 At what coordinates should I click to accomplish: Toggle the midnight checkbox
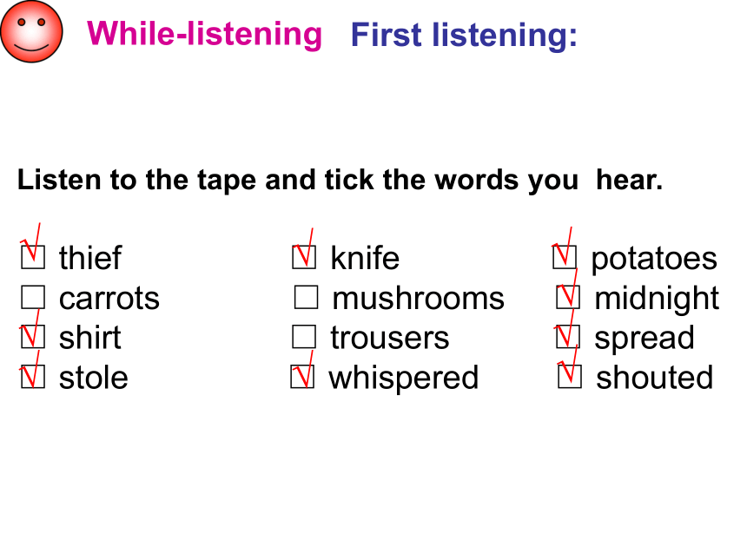[x=568, y=297]
